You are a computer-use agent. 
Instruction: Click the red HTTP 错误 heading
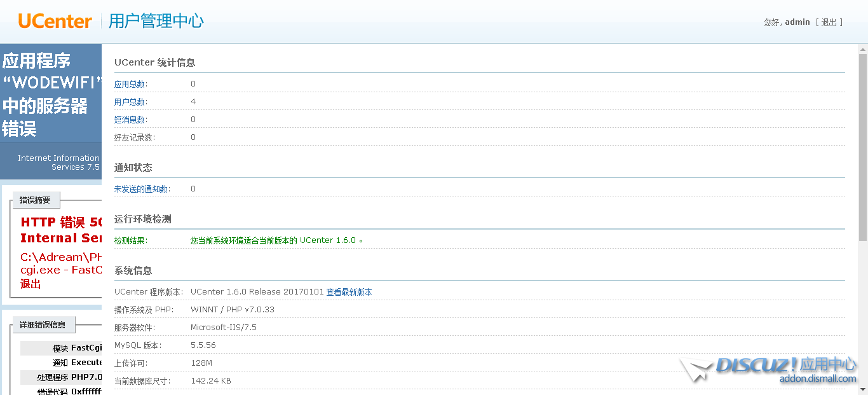(x=61, y=223)
